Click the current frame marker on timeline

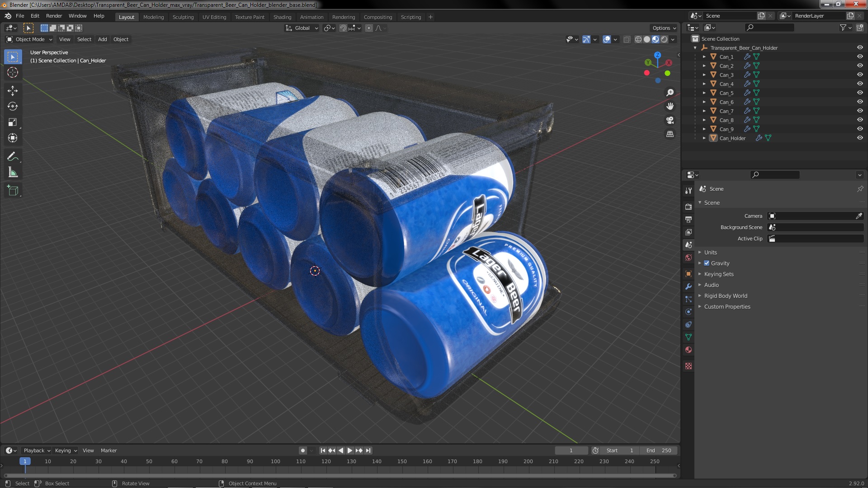(x=25, y=461)
